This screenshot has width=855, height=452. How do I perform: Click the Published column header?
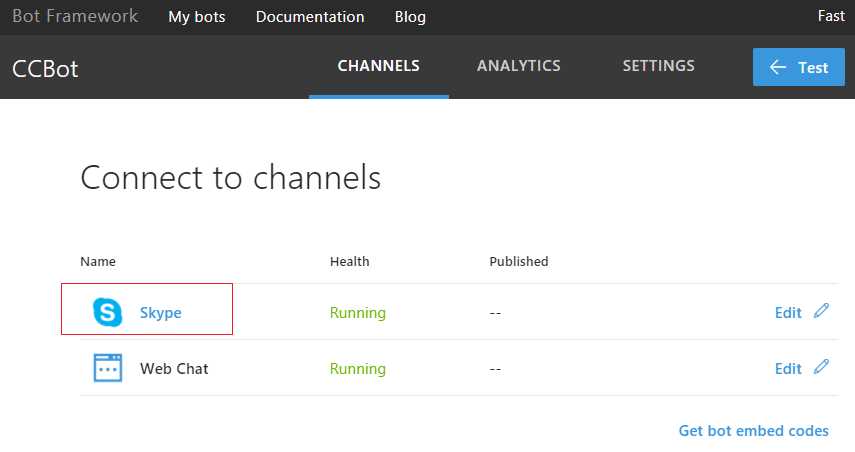(x=519, y=262)
